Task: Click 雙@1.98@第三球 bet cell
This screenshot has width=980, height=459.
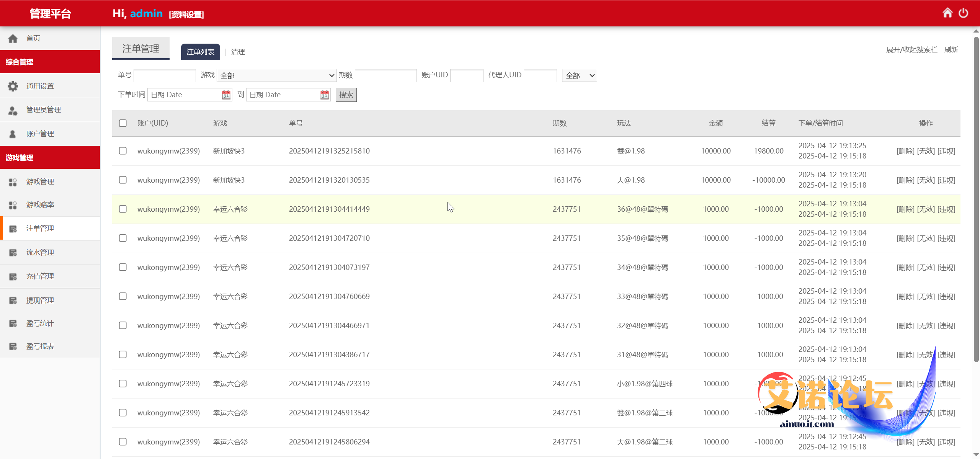Action: point(645,413)
